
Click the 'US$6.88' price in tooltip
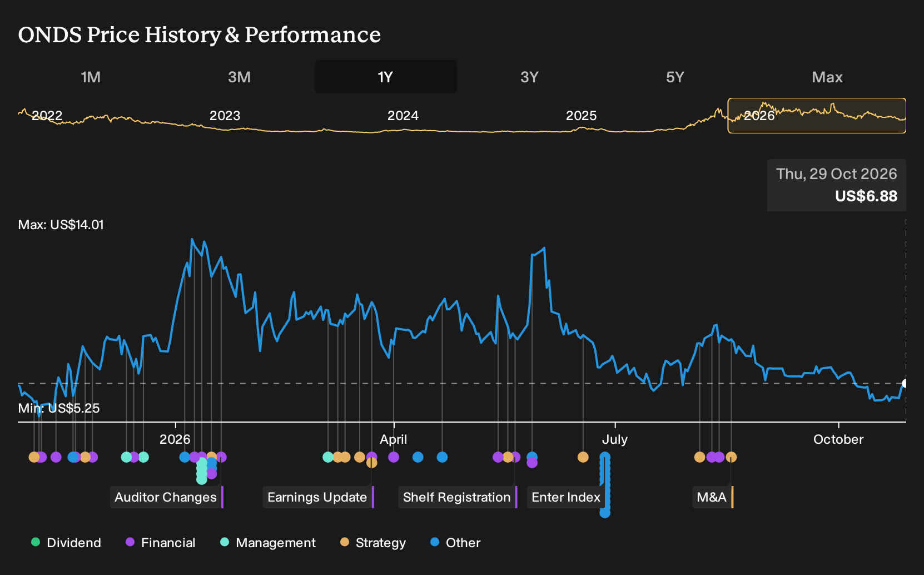click(x=866, y=196)
